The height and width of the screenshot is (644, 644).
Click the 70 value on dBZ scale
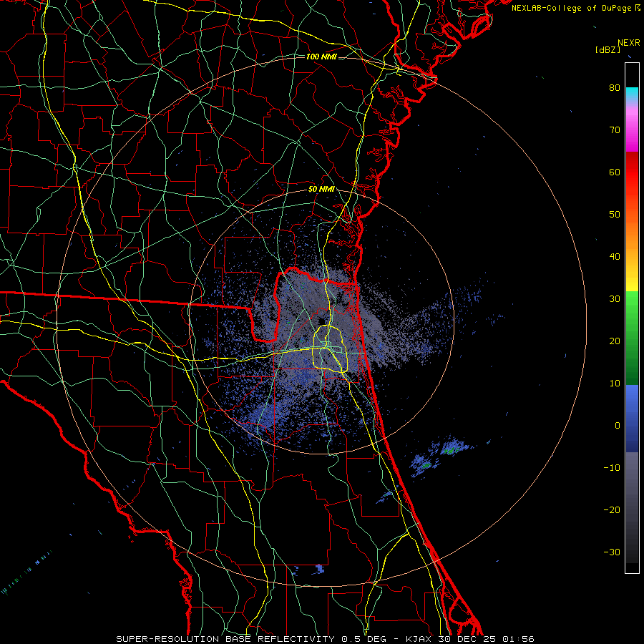click(x=615, y=130)
